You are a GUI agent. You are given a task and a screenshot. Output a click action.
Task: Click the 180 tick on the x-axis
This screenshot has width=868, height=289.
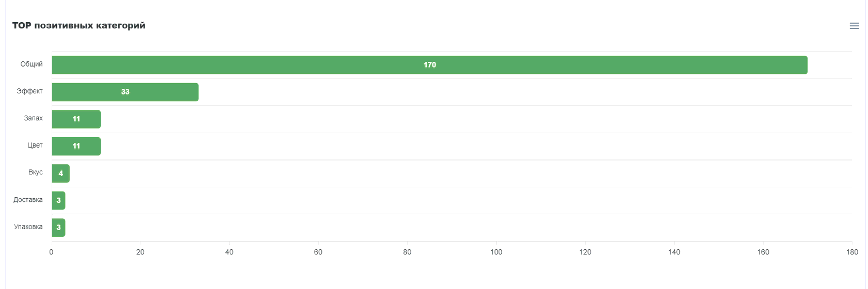pyautogui.click(x=852, y=252)
